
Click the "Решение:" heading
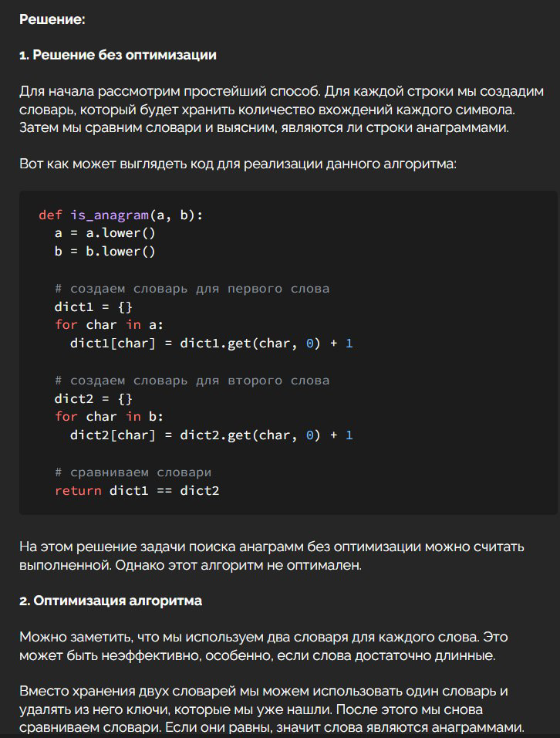pyautogui.click(x=52, y=19)
